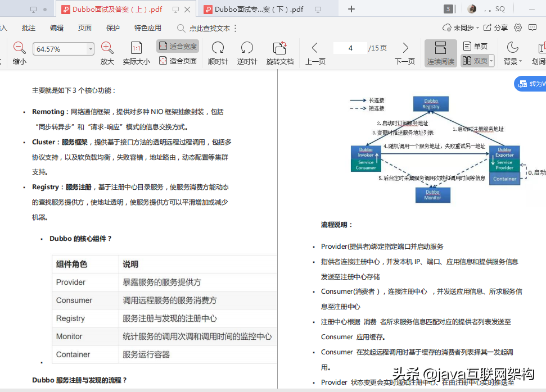Viewport: 546px width, 392px height.
Task: Switch to double page (双页) view
Action: (x=475, y=61)
